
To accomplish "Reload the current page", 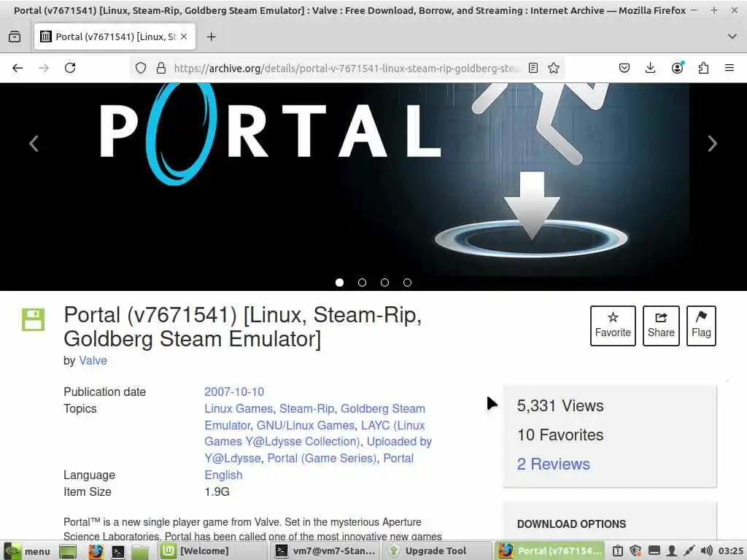I will [70, 68].
